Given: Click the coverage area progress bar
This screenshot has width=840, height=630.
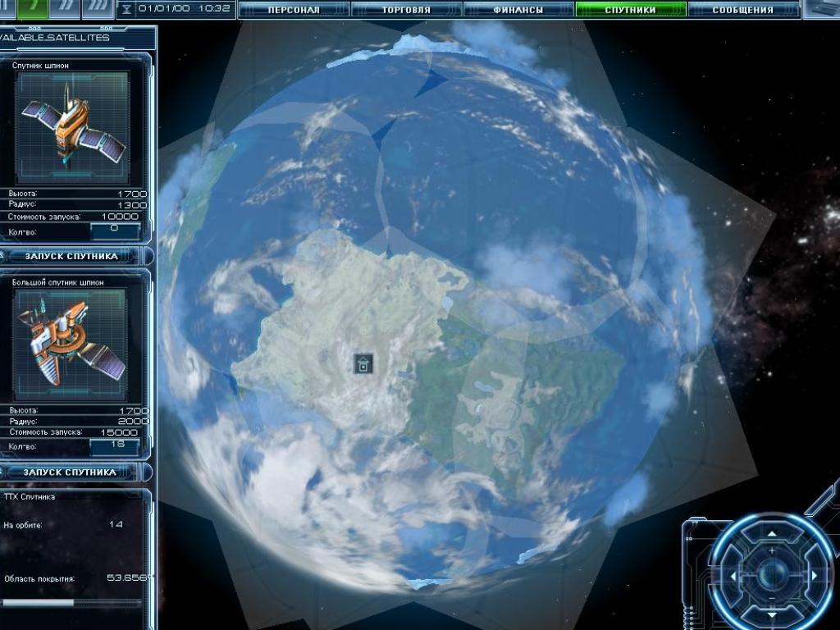Looking at the screenshot, I should click(x=71, y=602).
